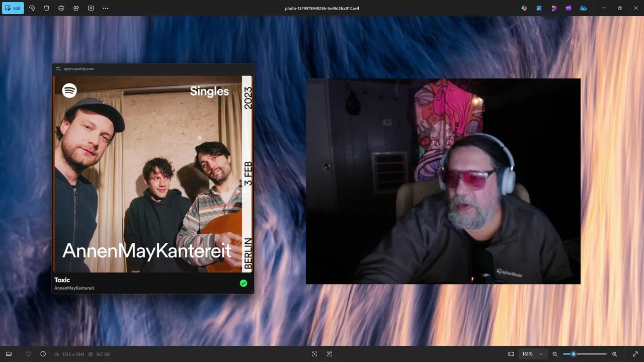Enter full screen with the expand arrows icon
The width and height of the screenshot is (644, 362).
(x=635, y=354)
